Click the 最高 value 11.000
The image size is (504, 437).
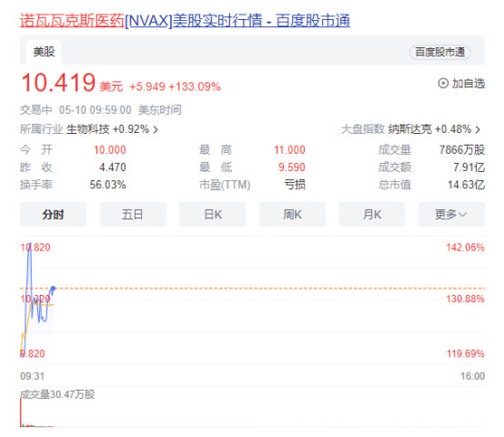[x=289, y=150]
